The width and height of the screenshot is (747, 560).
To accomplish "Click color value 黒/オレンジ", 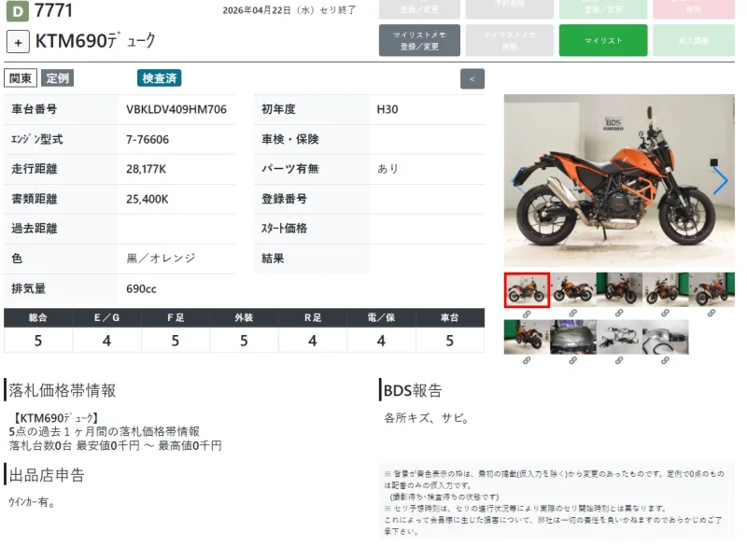I will [x=161, y=259].
